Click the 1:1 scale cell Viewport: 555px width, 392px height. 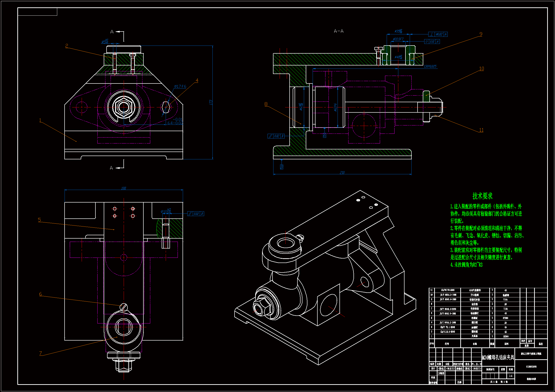511,376
